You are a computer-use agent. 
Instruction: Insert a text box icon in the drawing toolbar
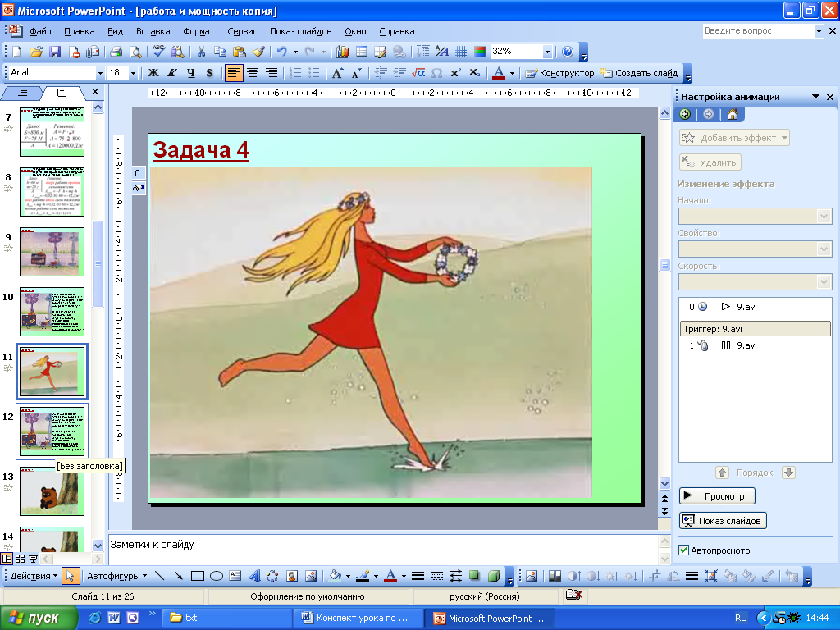(x=235, y=576)
